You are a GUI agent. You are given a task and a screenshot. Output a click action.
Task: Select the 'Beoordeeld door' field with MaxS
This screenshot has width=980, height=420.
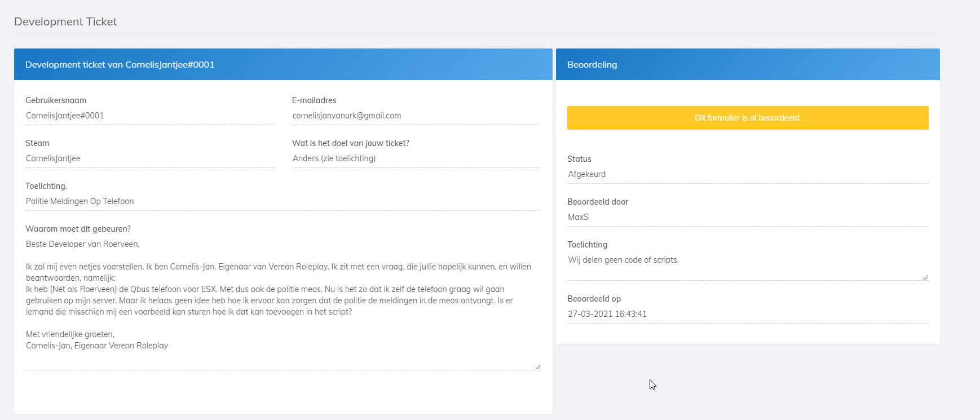(747, 217)
